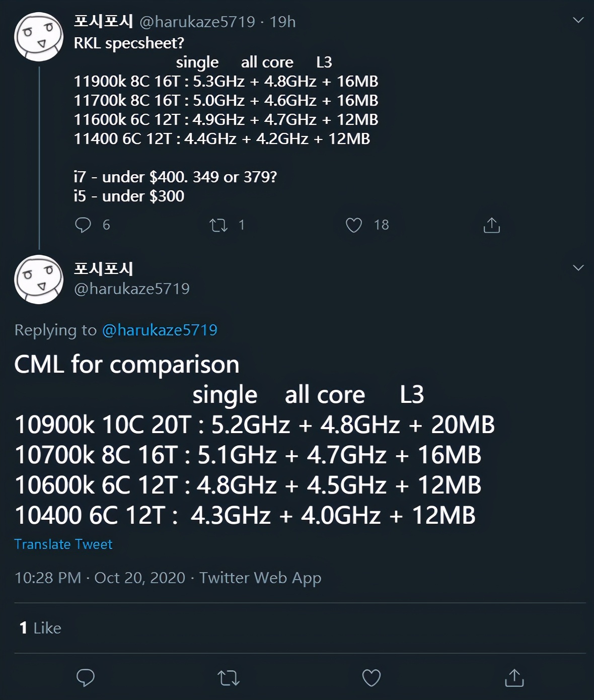Expand options menu on the CML reply tweet
This screenshot has height=700, width=594.
pos(578,267)
